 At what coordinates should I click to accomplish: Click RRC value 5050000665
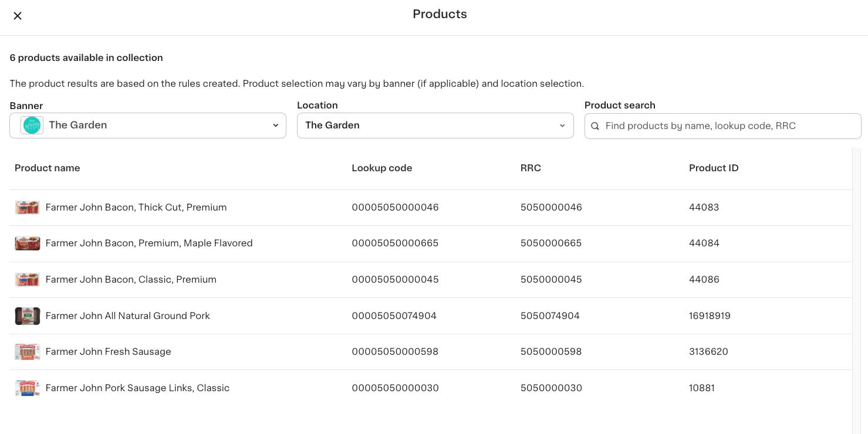coord(551,243)
